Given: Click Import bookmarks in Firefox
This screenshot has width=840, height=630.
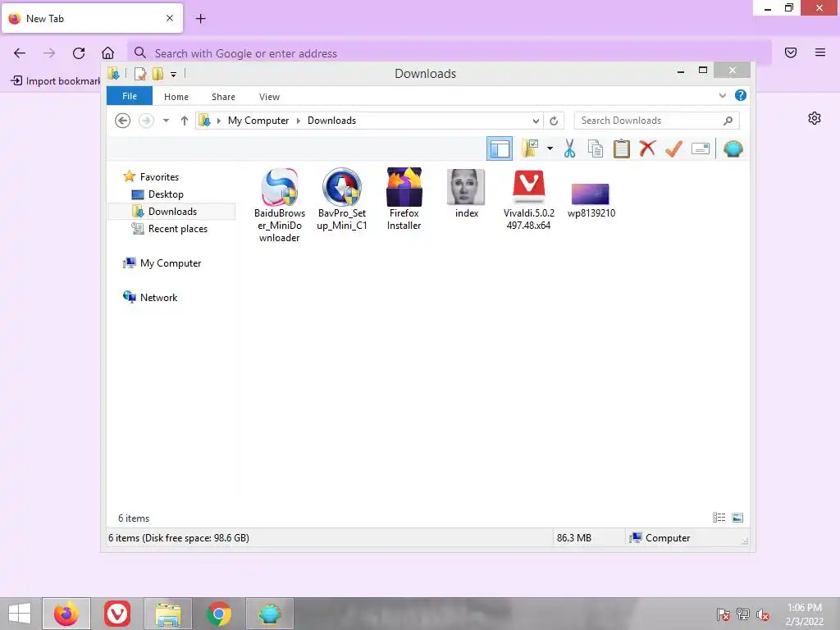Looking at the screenshot, I should pos(56,81).
